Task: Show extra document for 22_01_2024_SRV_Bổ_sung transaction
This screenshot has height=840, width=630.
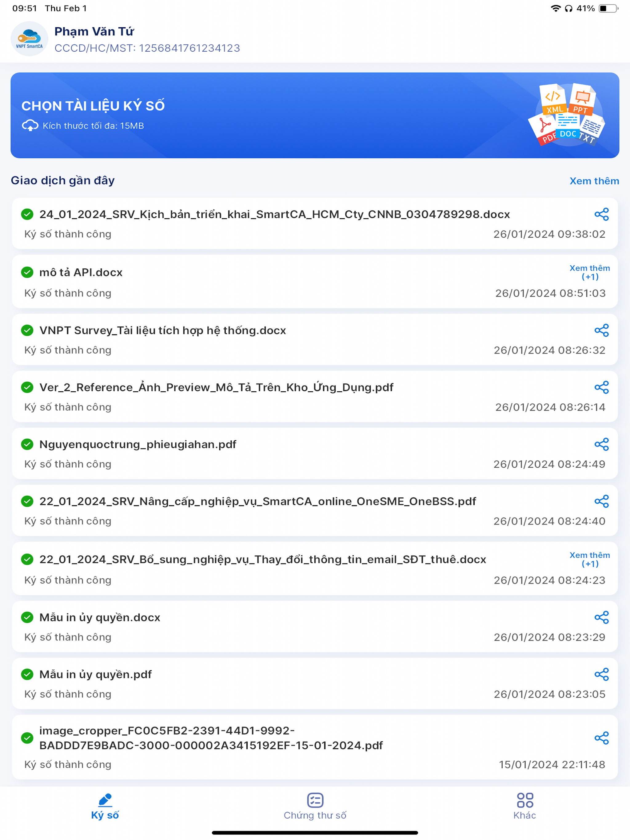Action: (x=590, y=559)
